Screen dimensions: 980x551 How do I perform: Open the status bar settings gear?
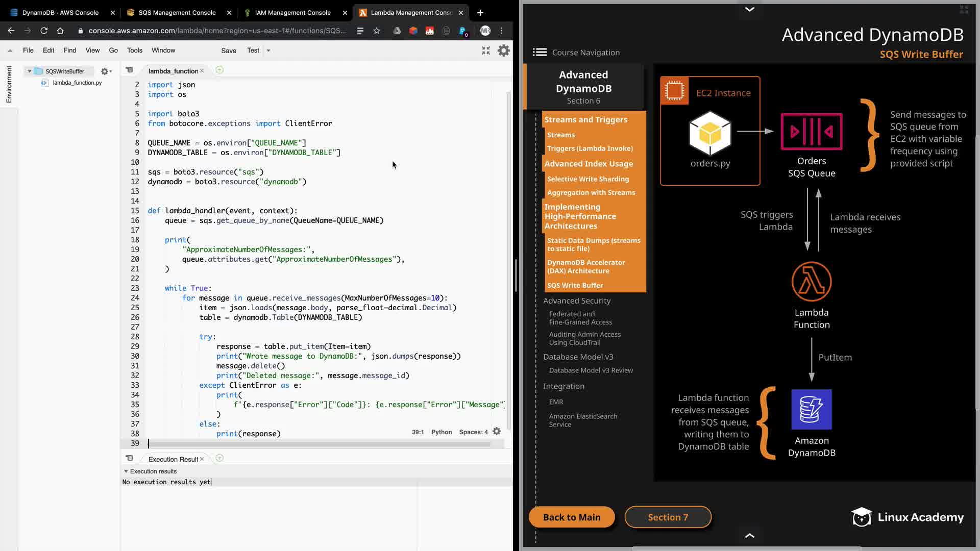[x=497, y=432]
